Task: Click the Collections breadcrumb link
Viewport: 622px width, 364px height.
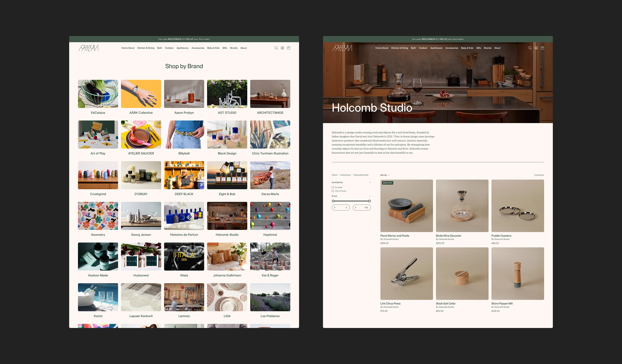Action: [x=345, y=175]
